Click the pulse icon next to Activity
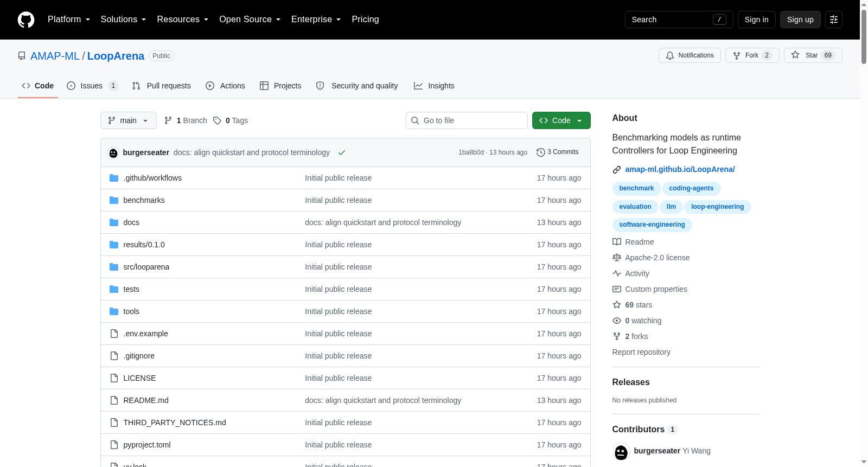868x467 pixels. coord(617,273)
